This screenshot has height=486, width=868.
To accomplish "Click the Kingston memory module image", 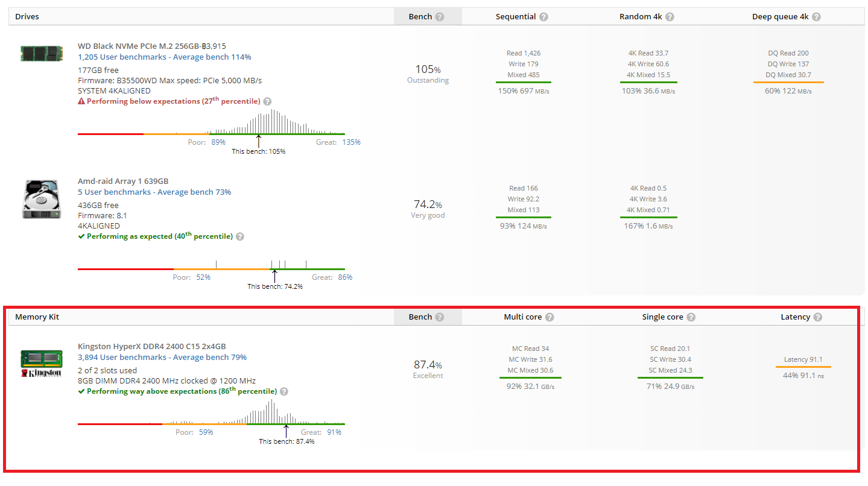I will tap(42, 364).
